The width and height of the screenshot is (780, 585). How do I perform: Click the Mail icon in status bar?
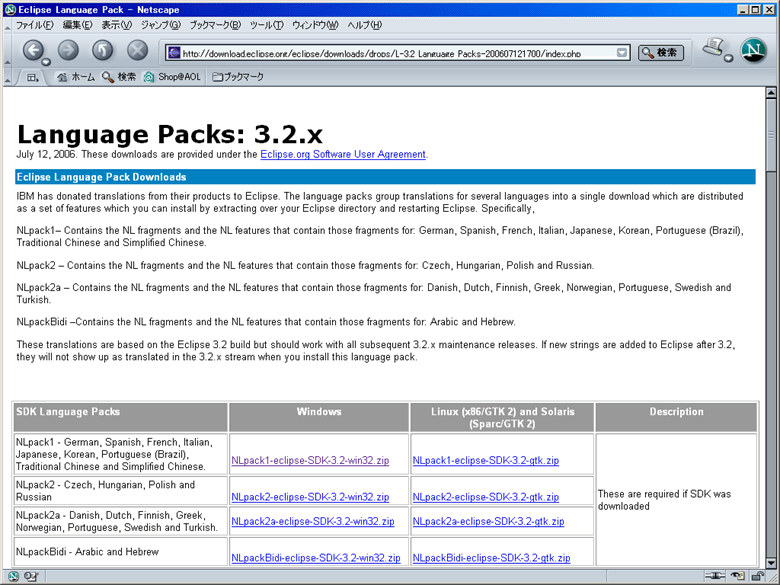[x=30, y=577]
